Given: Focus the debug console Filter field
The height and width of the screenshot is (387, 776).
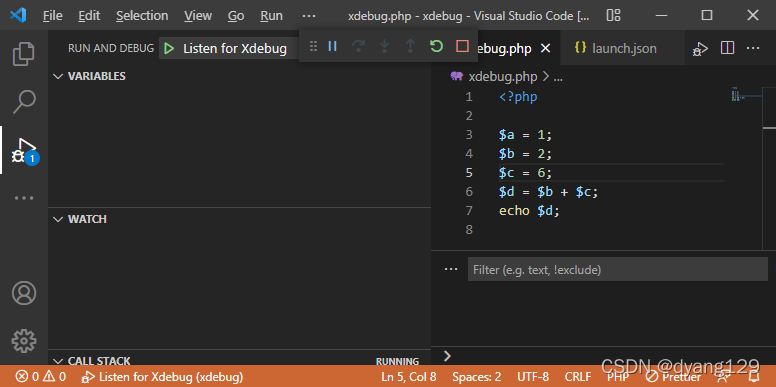Looking at the screenshot, I should point(618,269).
